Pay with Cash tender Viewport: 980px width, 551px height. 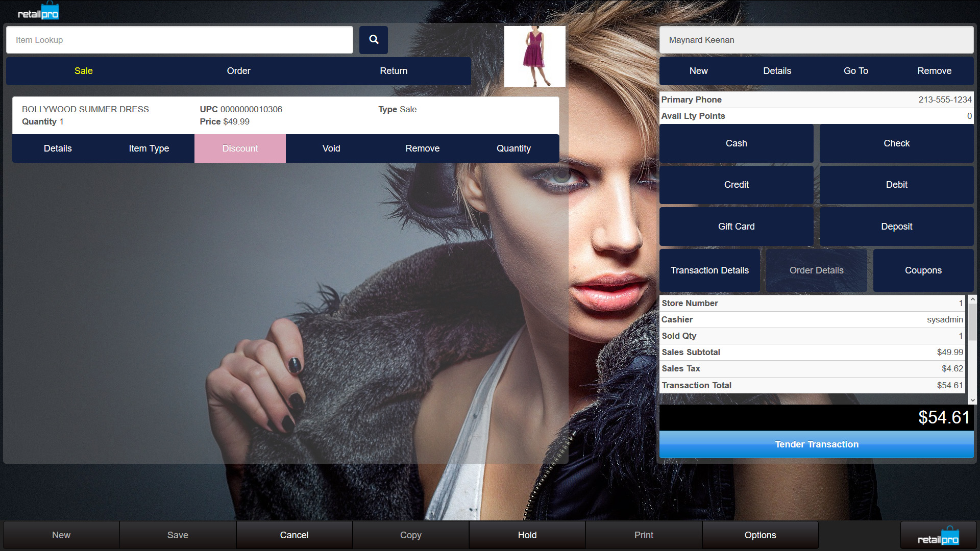pyautogui.click(x=736, y=143)
